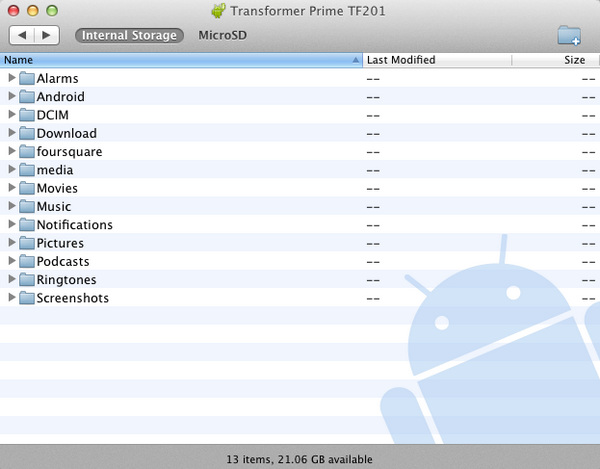Toggle the Name column sort arrow
This screenshot has height=469, width=600.
(355, 60)
